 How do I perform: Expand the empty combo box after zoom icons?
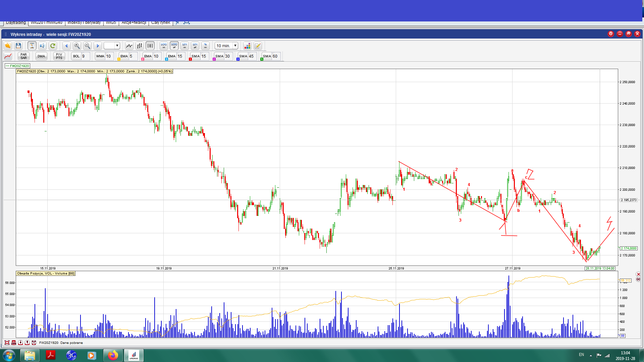pos(117,46)
